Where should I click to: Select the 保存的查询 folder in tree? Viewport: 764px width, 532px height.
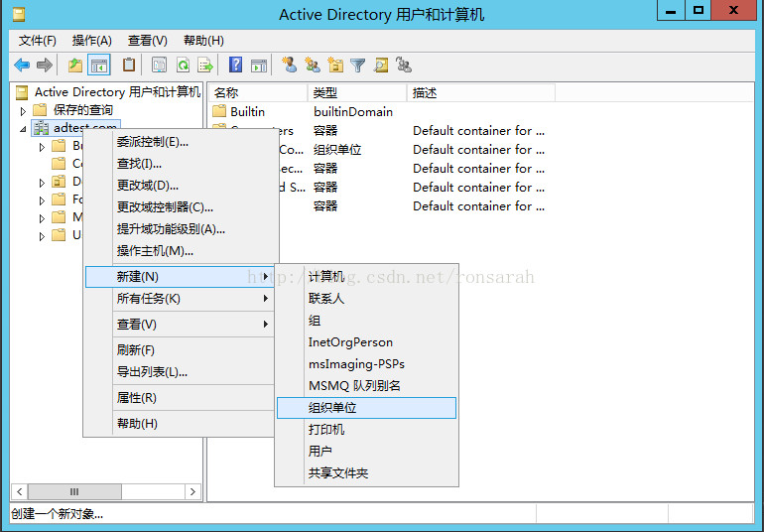click(73, 110)
